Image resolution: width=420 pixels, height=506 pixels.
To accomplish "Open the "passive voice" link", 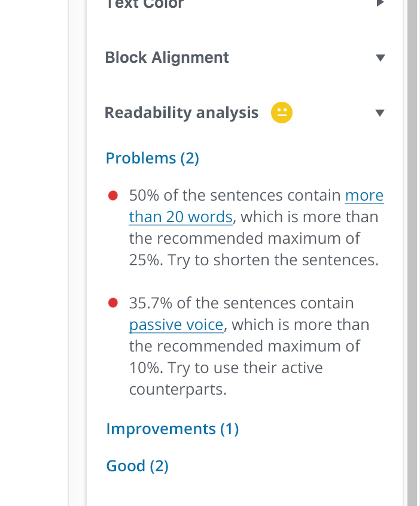I will 176,325.
